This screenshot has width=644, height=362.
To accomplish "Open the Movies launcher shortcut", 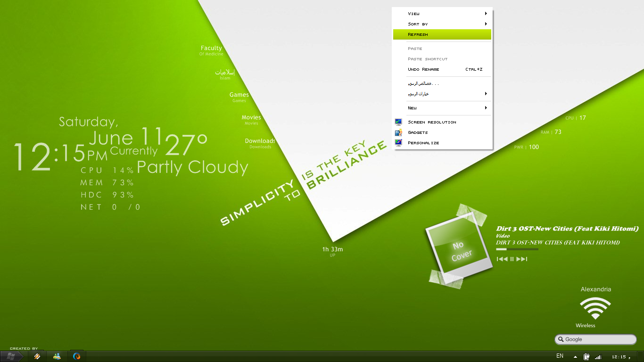I will pos(251,120).
